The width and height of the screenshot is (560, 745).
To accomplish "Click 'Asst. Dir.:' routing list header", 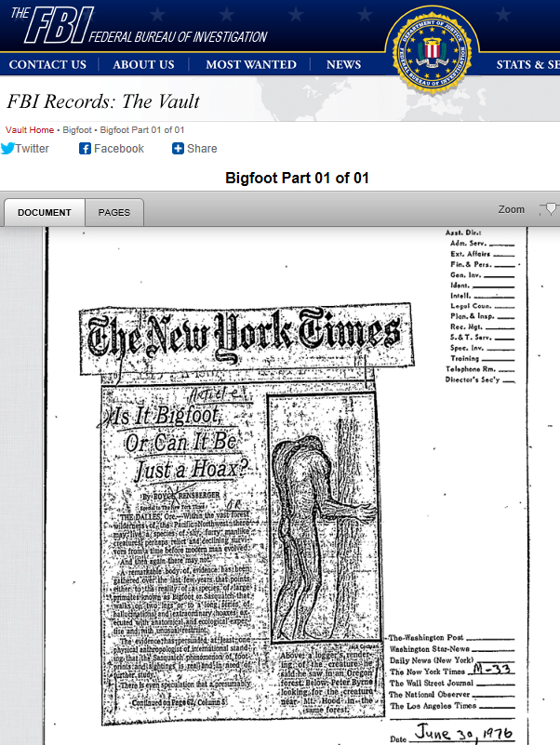I will pos(463,233).
